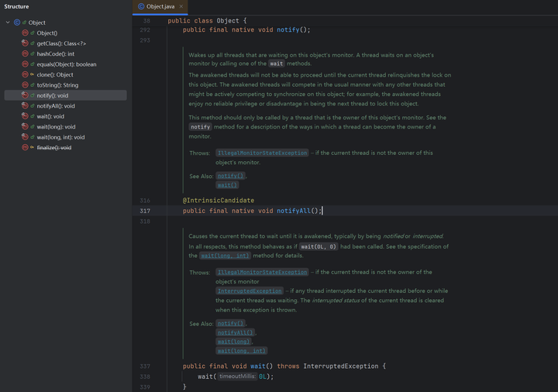Click the method icon next to getClass()
The image size is (558, 392).
point(25,43)
